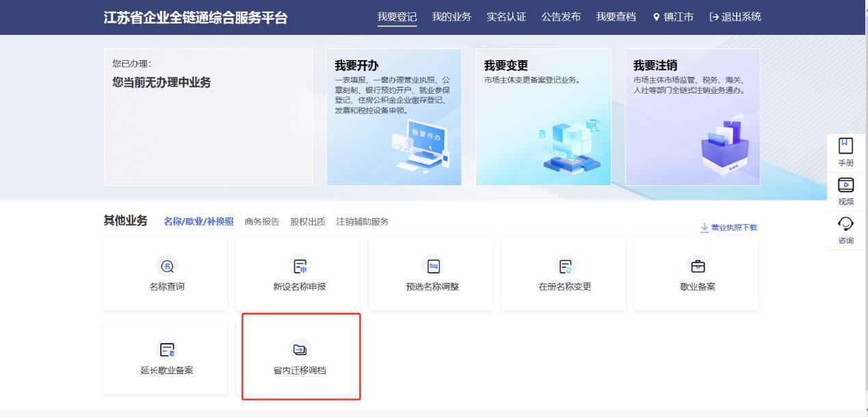Open the 我的业务 navigation tab
Viewport: 868px width, 417px height.
point(451,16)
